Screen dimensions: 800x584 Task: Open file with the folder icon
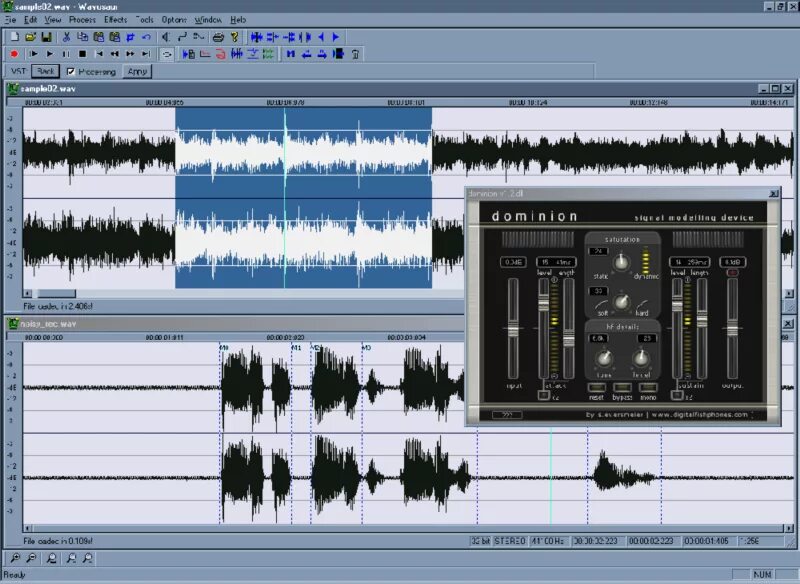31,37
